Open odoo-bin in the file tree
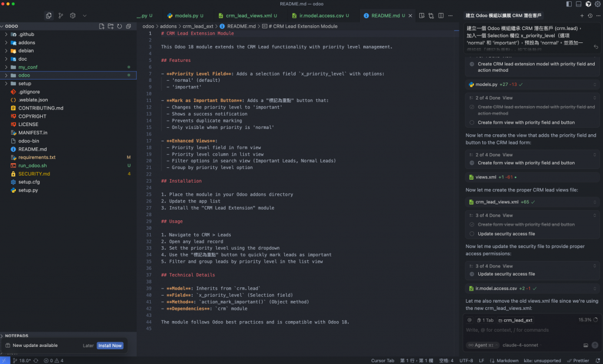The image size is (603, 364). (28, 141)
